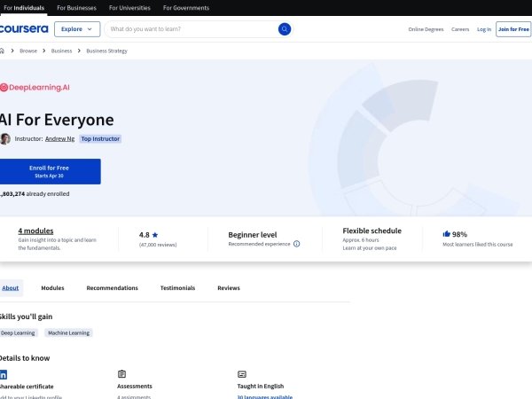Open the Coursera home logo
532x399 pixels.
coord(24,29)
